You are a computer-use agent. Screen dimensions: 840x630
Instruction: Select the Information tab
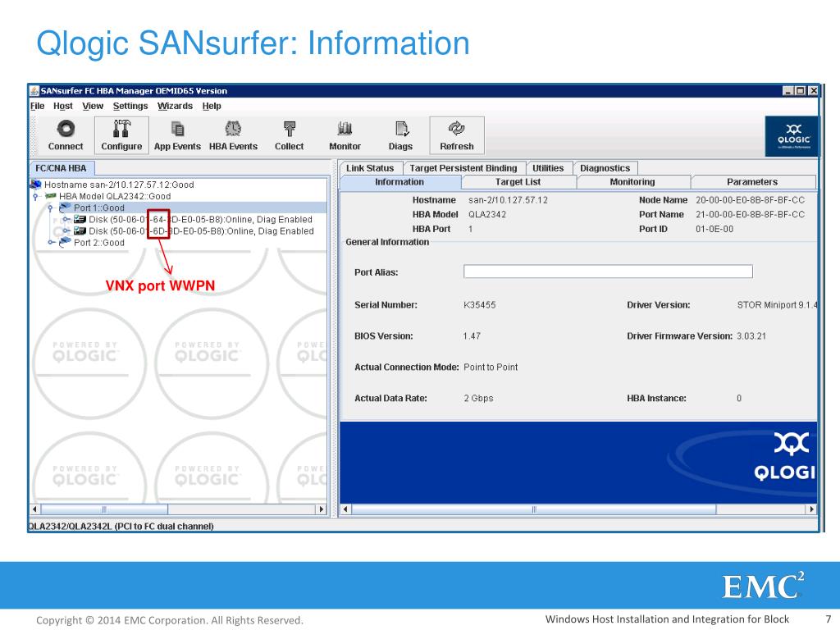(399, 182)
